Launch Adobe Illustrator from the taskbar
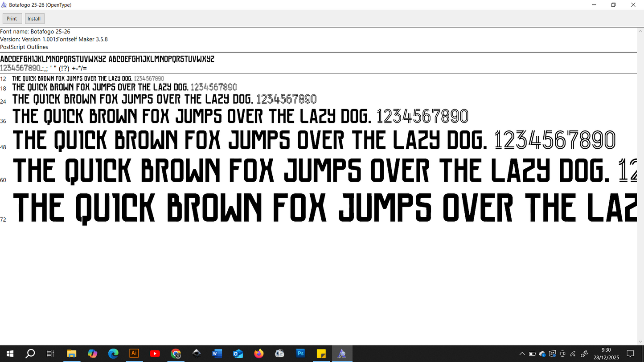This screenshot has height=362, width=644. 134,353
